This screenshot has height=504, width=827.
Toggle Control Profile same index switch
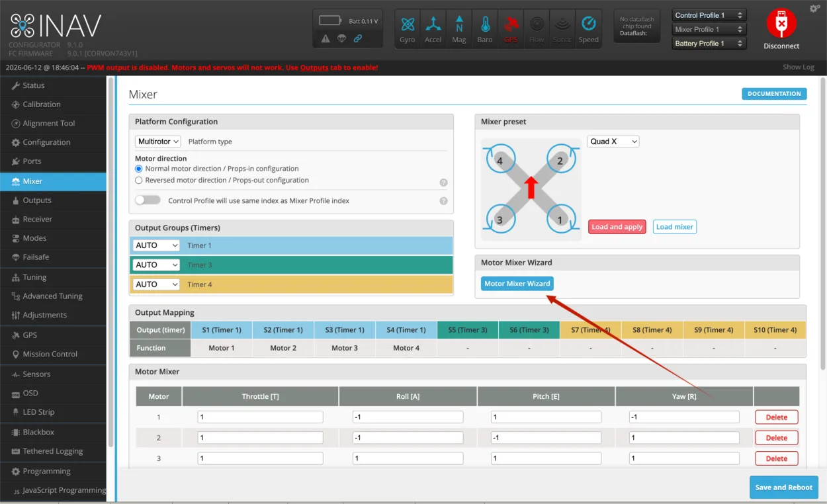pyautogui.click(x=148, y=200)
